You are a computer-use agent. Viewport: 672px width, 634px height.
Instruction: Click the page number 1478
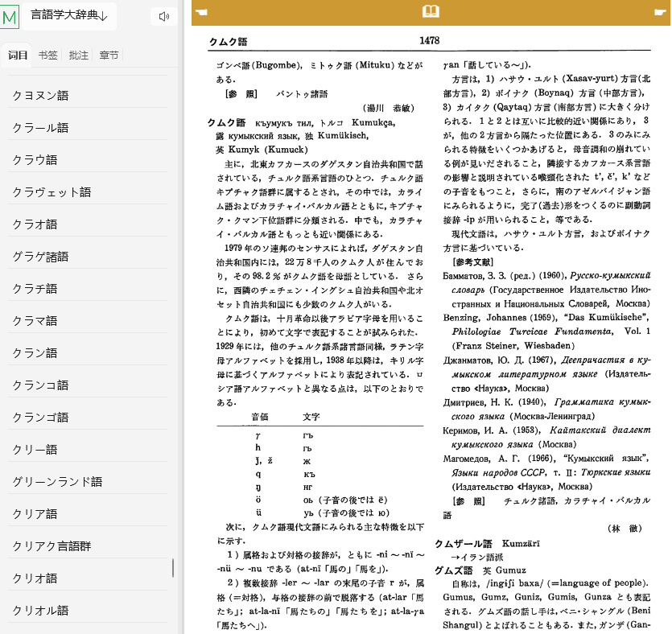click(430, 41)
